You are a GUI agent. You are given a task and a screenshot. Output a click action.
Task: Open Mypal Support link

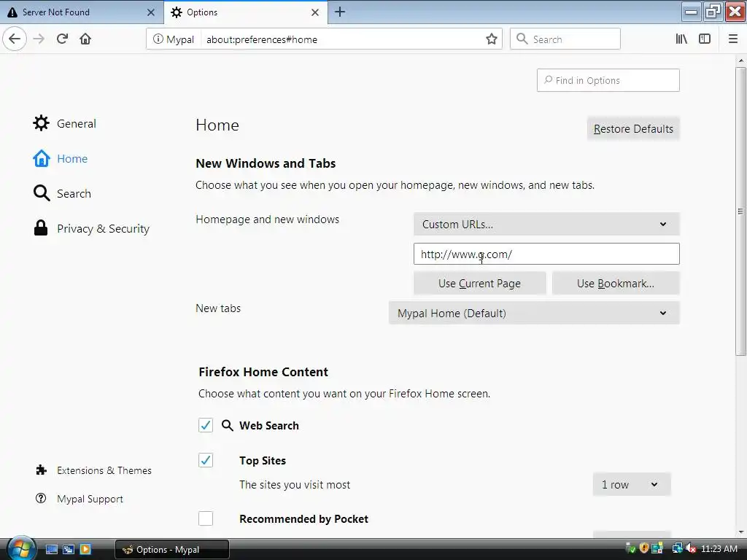pyautogui.click(x=80, y=499)
